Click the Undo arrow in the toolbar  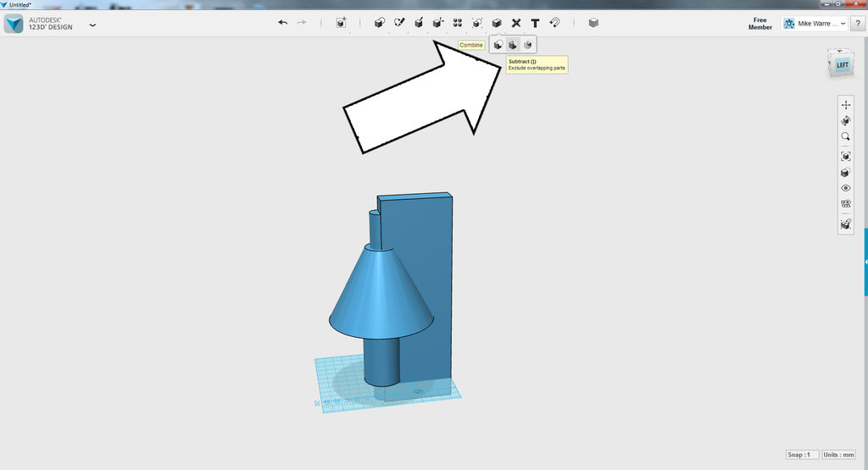tap(283, 23)
